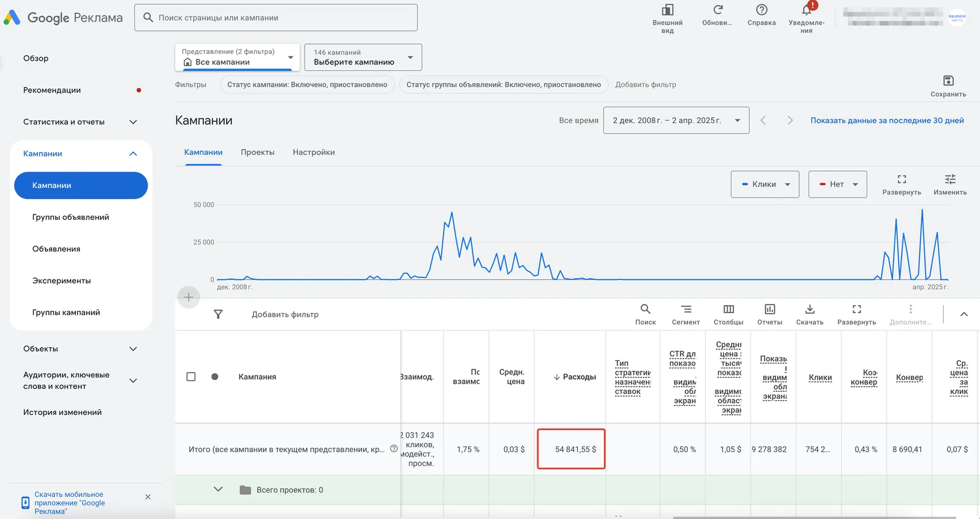
Task: Expand table with Развернуть icon
Action: pyautogui.click(x=857, y=309)
